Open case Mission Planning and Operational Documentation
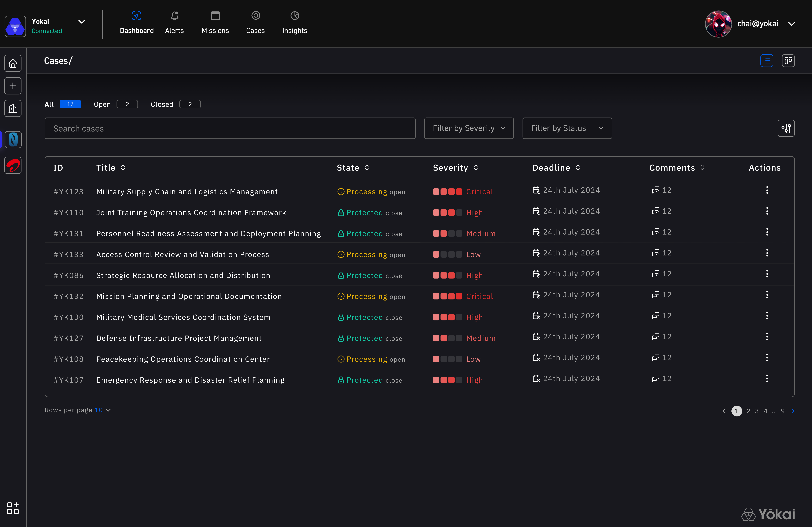This screenshot has height=527, width=812. [189, 296]
